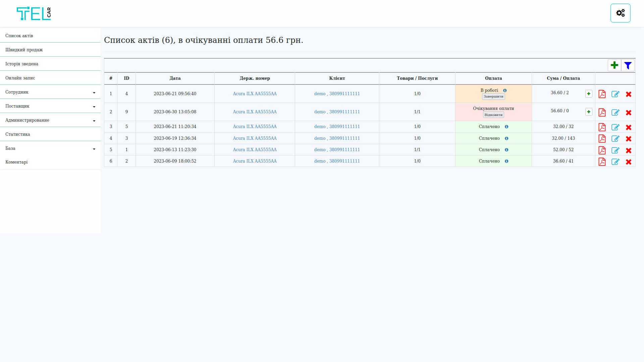The width and height of the screenshot is (644, 362).
Task: Open Список актів in sidebar
Action: pos(50,36)
